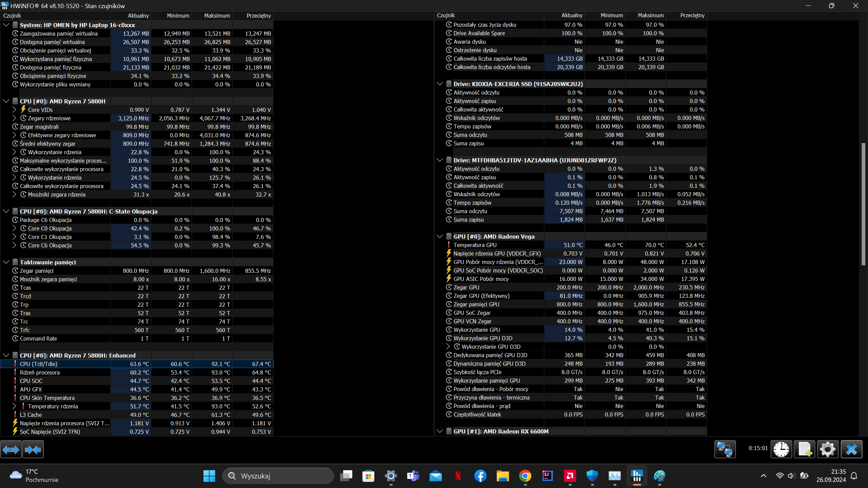The height and width of the screenshot is (488, 868).
Task: Click the thermometer icon beside Temperatura GPU
Action: (449, 245)
